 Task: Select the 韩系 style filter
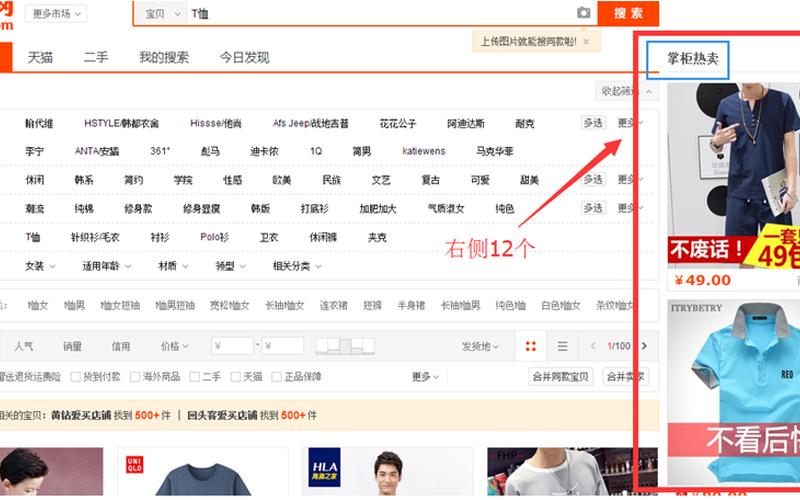coord(84,180)
